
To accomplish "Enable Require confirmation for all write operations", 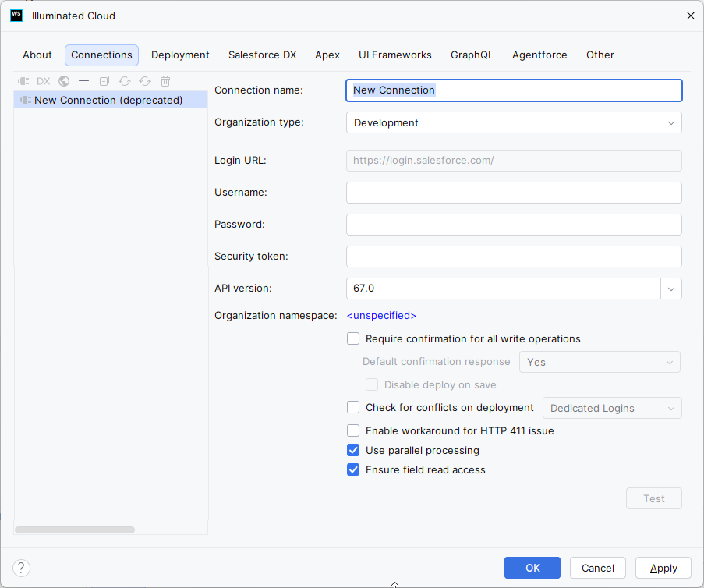I will 353,338.
